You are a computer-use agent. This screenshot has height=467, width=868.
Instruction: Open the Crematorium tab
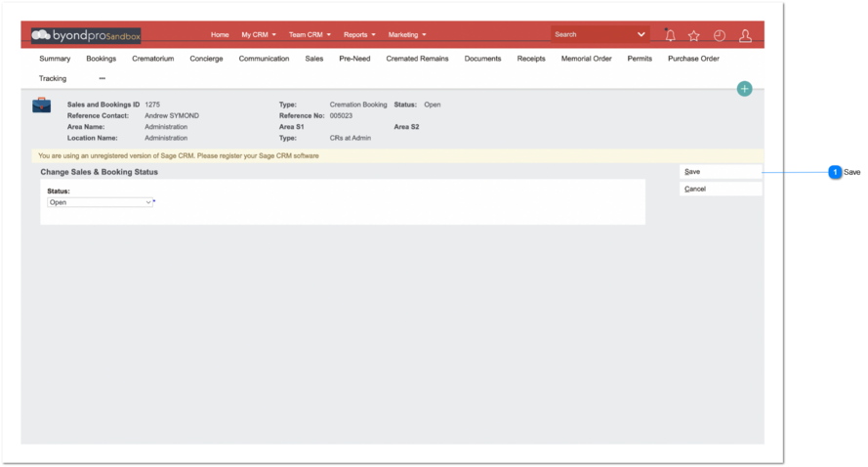pyautogui.click(x=152, y=59)
